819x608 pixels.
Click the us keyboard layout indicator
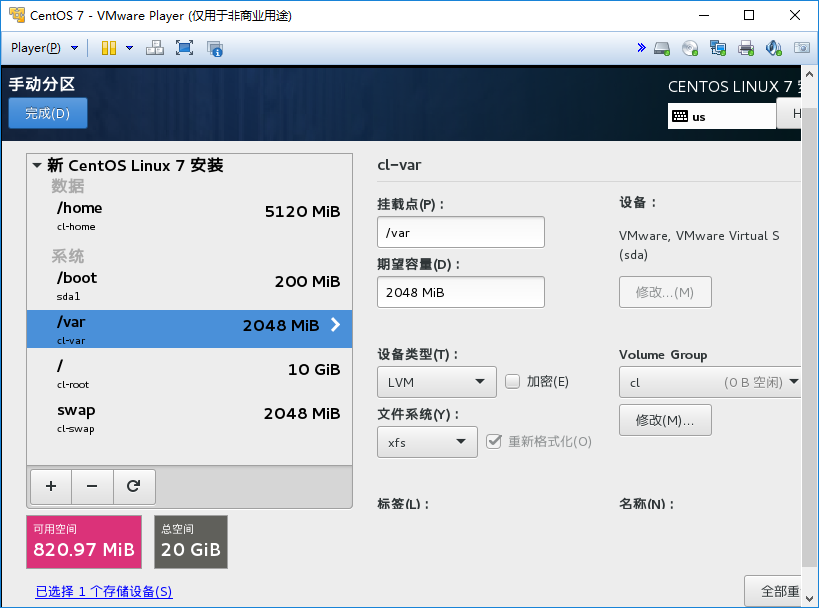click(721, 116)
